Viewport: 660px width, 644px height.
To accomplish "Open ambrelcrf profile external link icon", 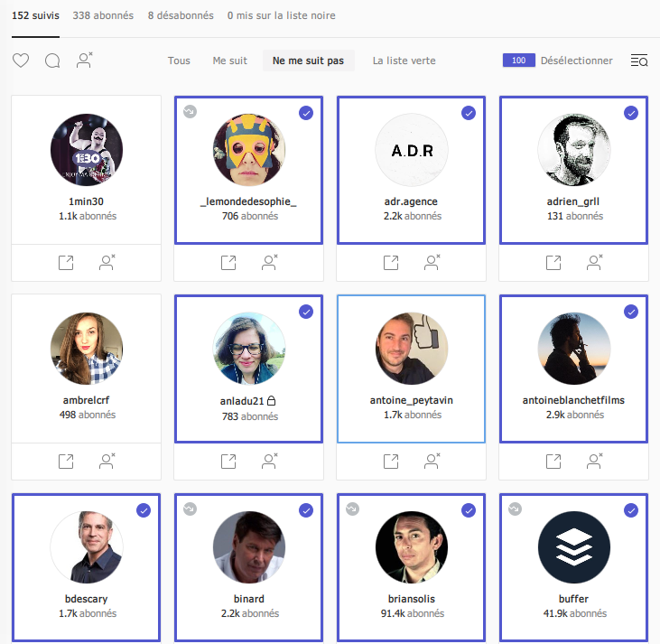I will 66,462.
